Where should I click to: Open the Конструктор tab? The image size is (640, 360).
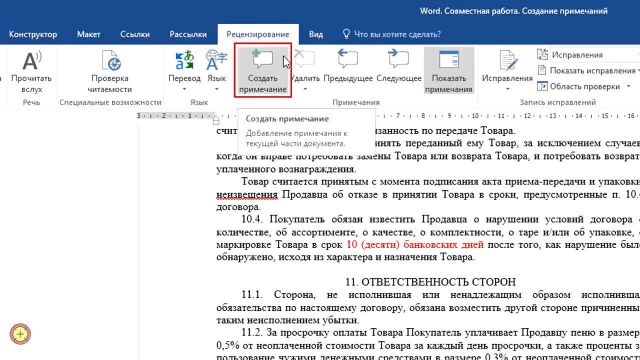(x=33, y=34)
